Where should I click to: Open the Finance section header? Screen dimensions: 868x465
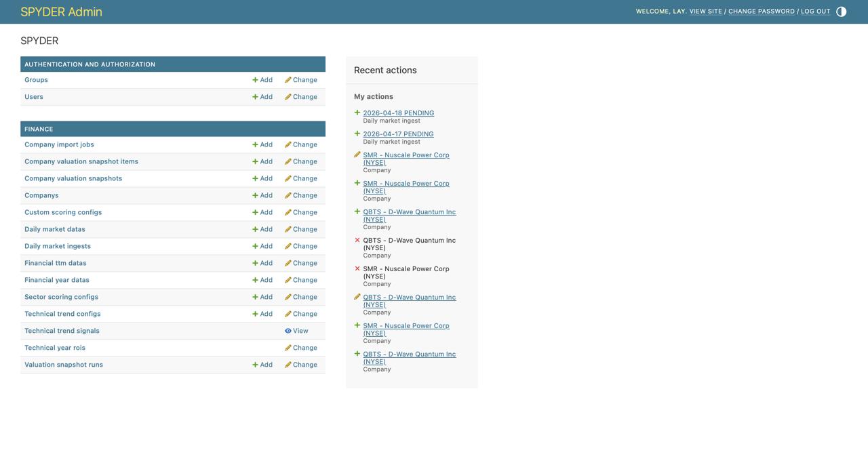[x=39, y=129]
